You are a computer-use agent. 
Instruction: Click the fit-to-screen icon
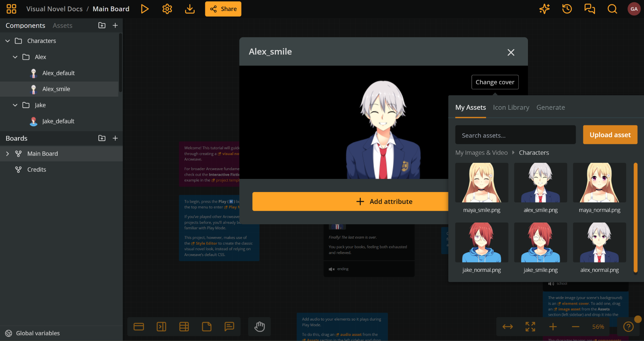(530, 327)
